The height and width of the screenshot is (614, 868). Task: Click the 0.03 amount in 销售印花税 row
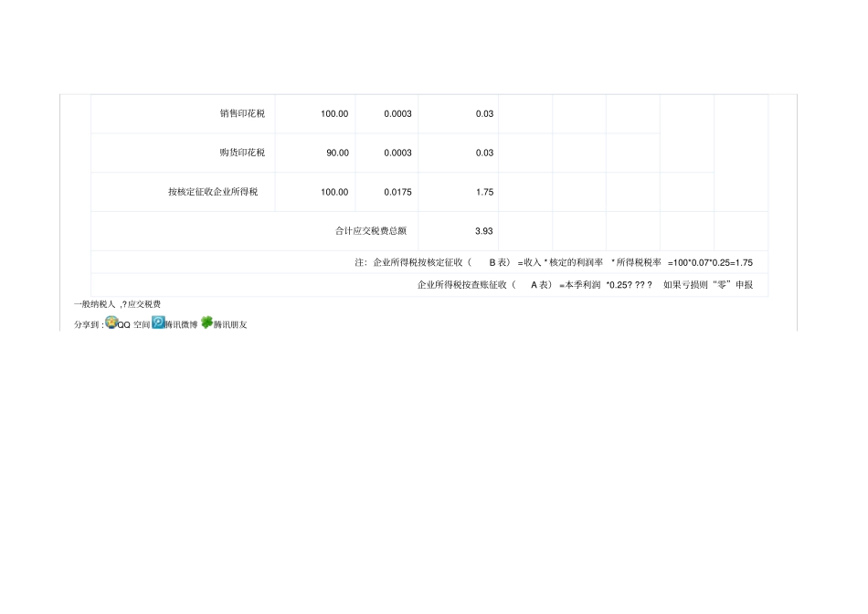[484, 114]
